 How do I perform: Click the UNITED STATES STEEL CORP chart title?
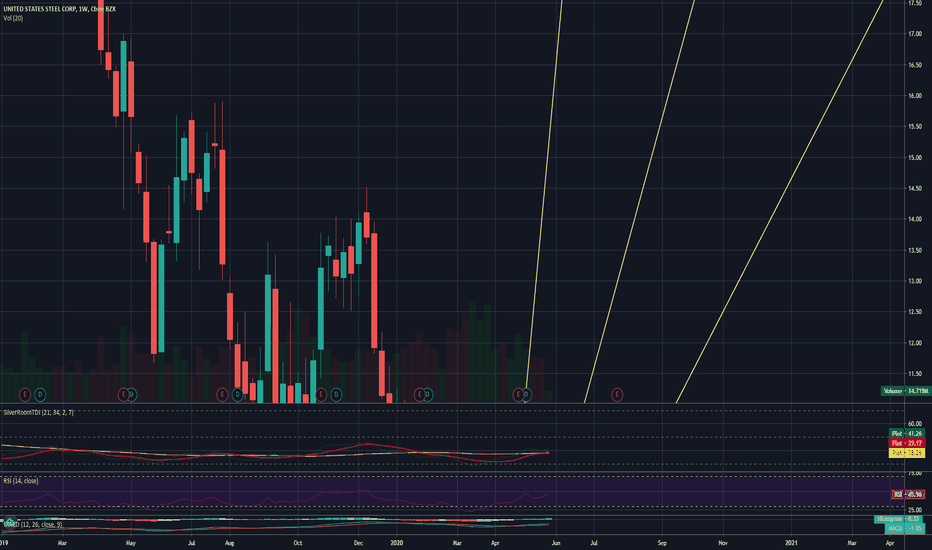[x=59, y=9]
